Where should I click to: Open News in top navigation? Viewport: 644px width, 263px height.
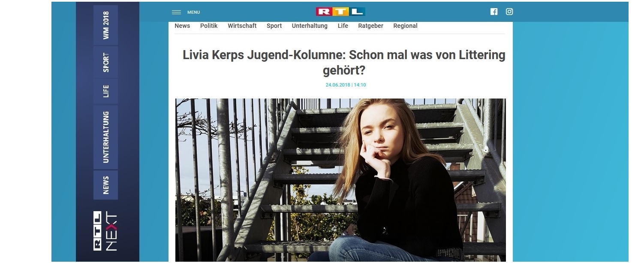point(182,26)
